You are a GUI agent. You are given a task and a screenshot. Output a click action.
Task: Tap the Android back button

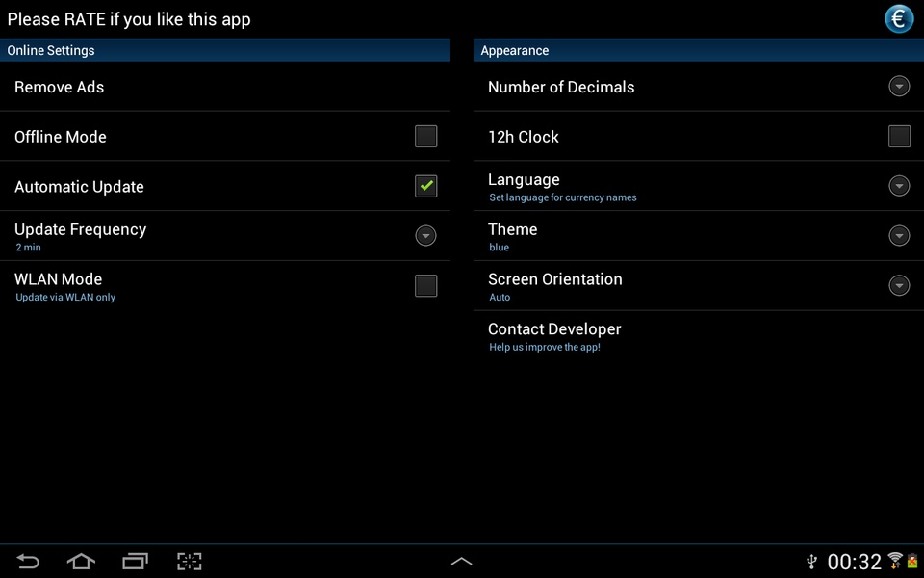pyautogui.click(x=27, y=561)
